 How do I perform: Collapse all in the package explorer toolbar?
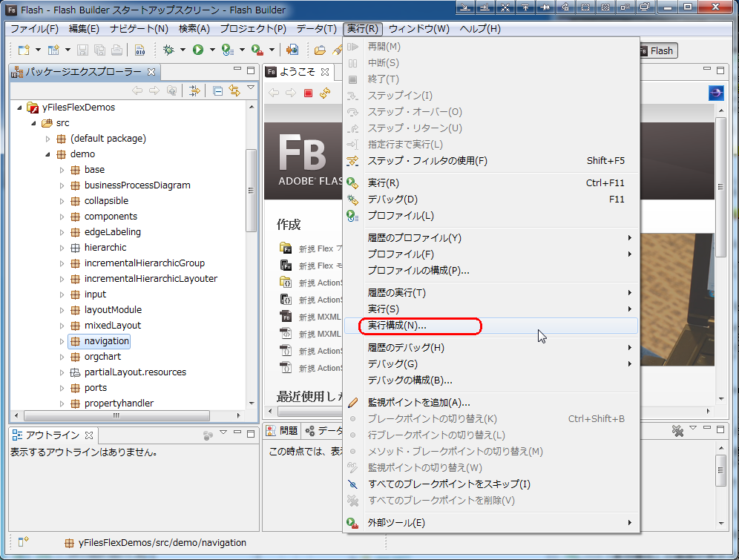(217, 91)
